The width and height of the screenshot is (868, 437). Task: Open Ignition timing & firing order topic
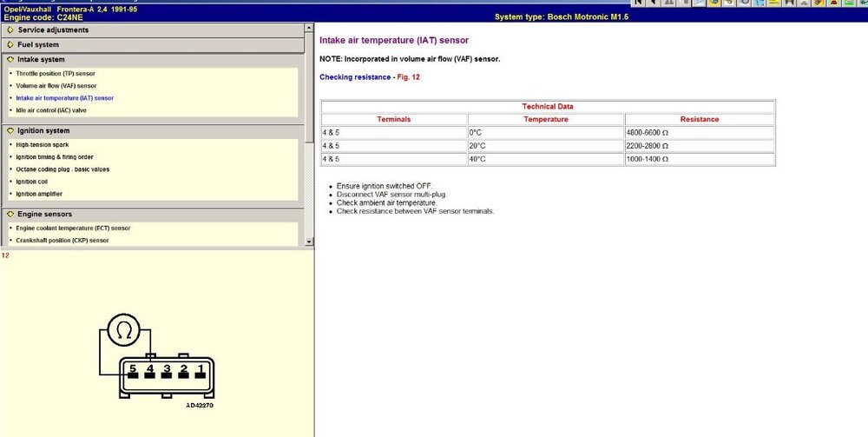click(x=54, y=156)
